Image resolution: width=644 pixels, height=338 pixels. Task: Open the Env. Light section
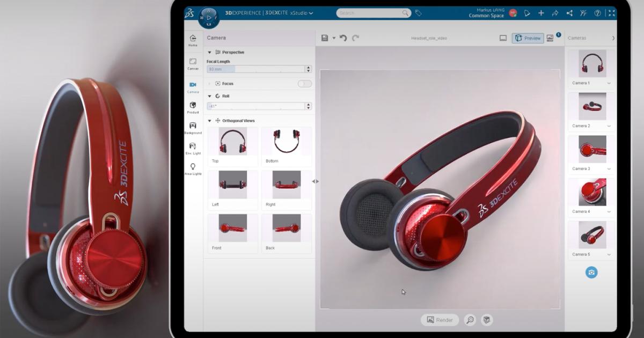point(193,149)
